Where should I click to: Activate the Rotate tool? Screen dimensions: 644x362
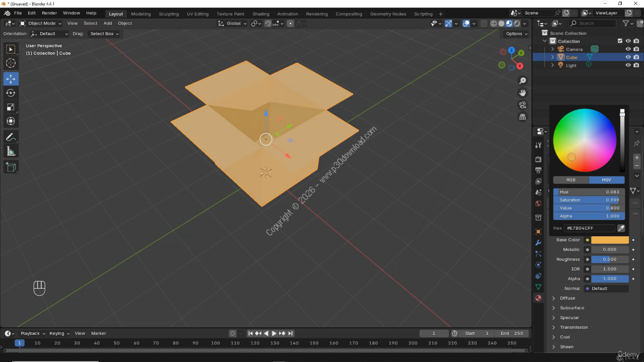pyautogui.click(x=11, y=93)
